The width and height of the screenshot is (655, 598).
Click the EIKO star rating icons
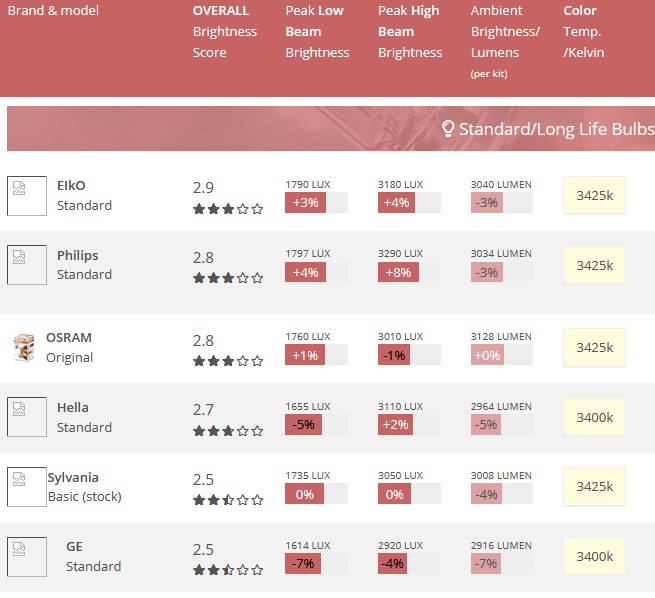(228, 209)
